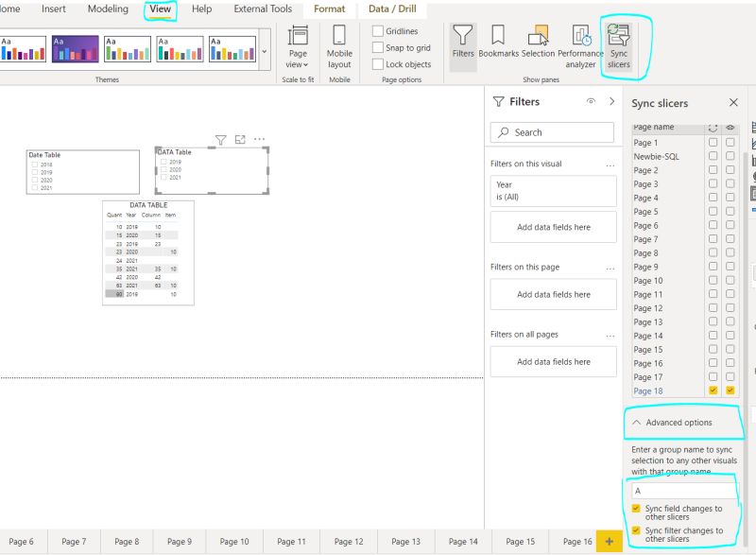Open focus mode on the DATA Table slicer
The width and height of the screenshot is (756, 555).
pyautogui.click(x=241, y=139)
